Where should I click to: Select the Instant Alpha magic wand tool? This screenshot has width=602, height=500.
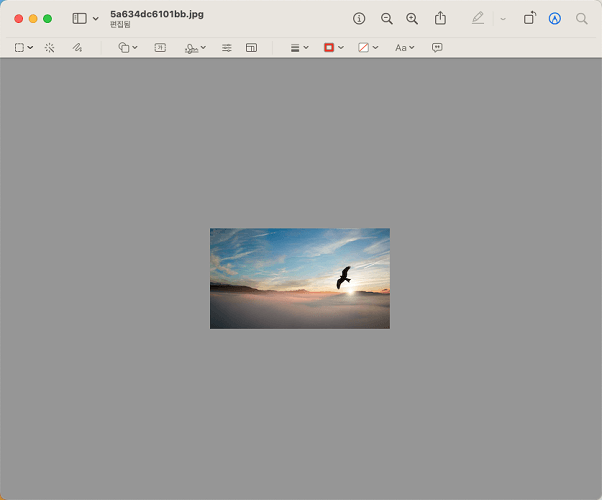[50, 47]
